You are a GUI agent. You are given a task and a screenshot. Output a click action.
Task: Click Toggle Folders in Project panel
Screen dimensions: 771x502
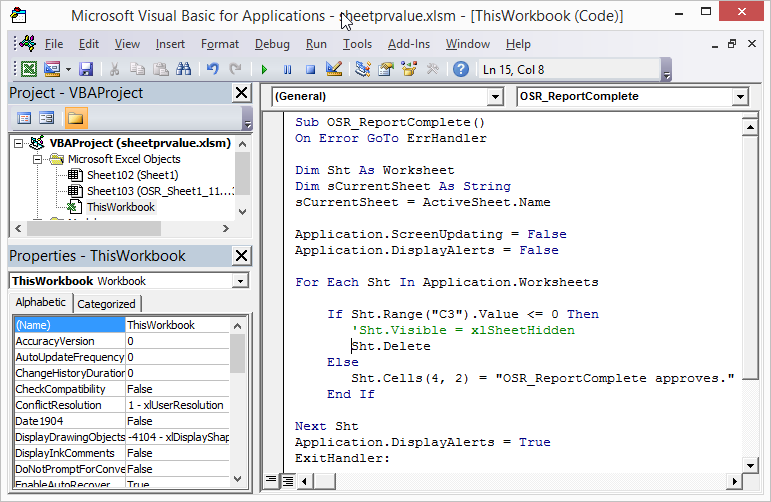click(75, 118)
